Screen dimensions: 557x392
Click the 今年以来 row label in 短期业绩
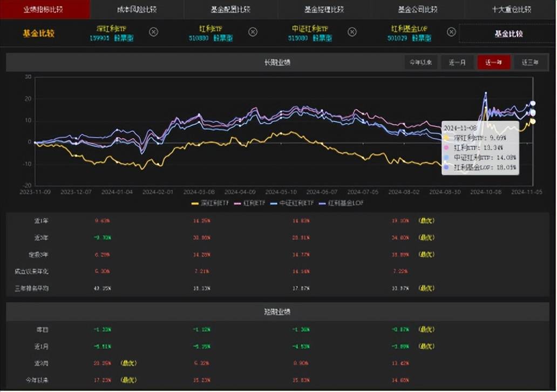pyautogui.click(x=37, y=380)
